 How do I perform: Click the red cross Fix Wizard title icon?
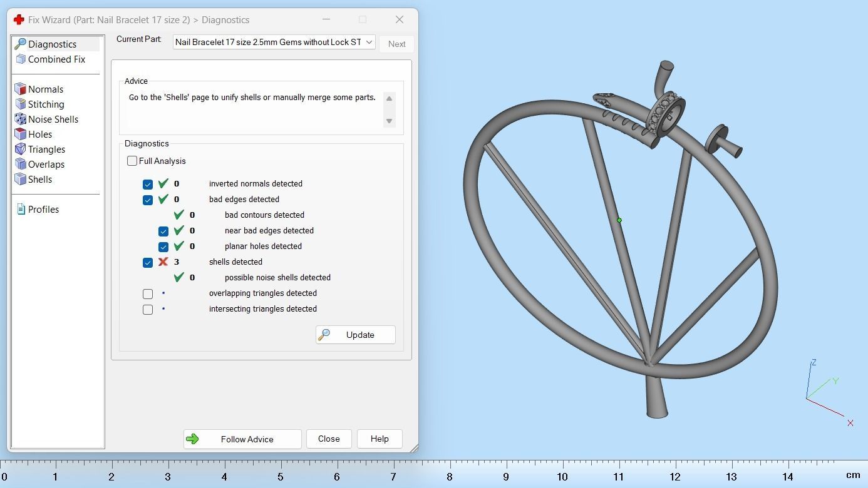pyautogui.click(x=19, y=19)
